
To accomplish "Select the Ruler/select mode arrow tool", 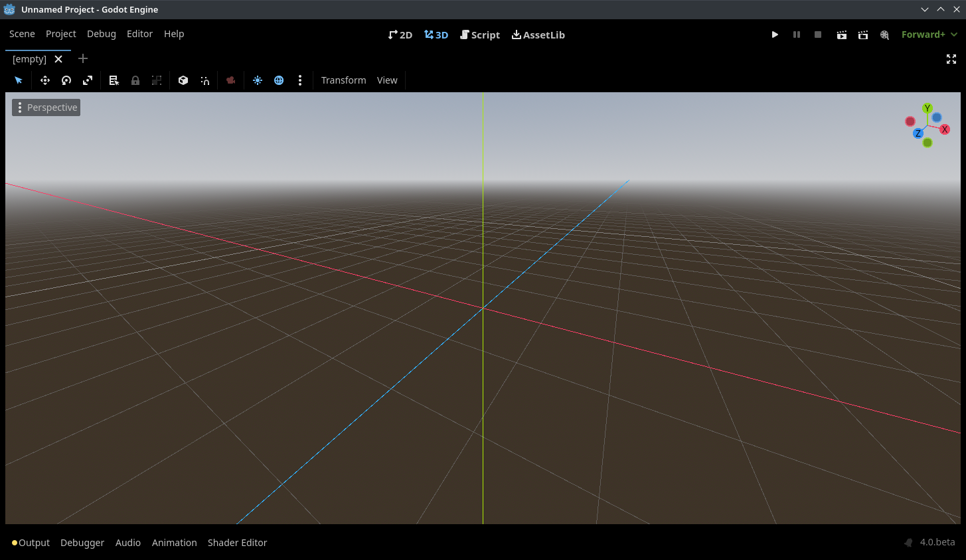I will 19,80.
